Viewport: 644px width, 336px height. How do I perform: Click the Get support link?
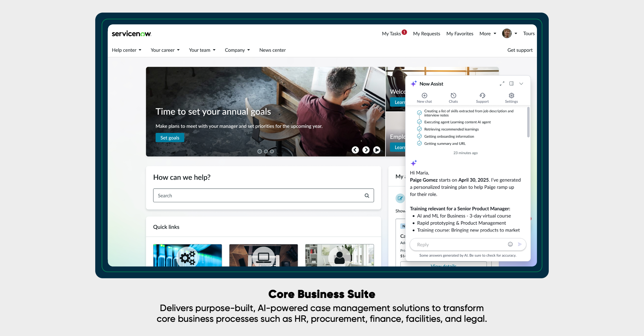coord(520,50)
